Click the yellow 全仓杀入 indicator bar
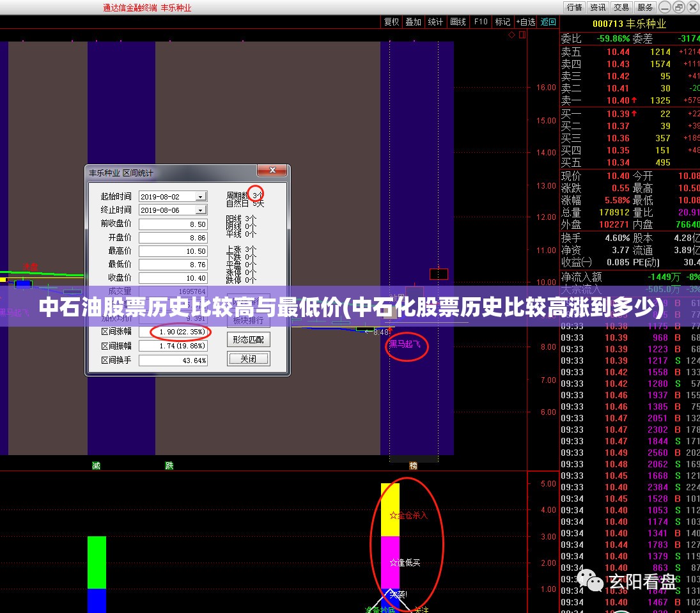 tap(390, 509)
